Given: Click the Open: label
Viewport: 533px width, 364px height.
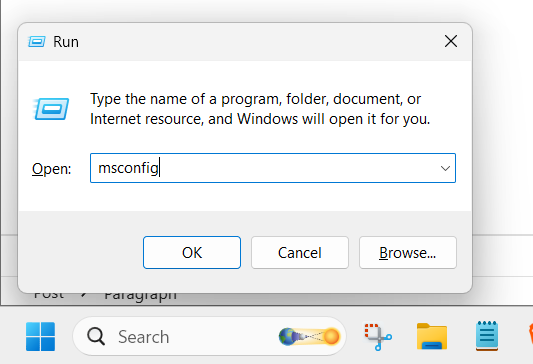Looking at the screenshot, I should [51, 169].
